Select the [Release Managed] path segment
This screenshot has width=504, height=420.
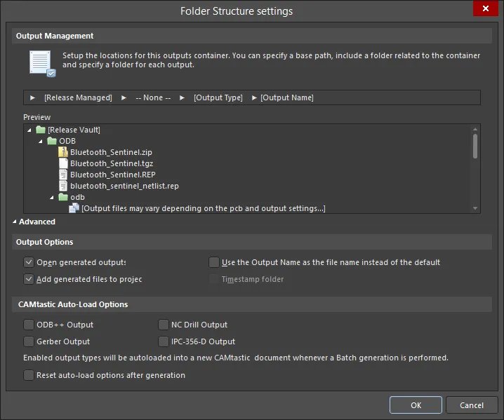[x=78, y=97]
